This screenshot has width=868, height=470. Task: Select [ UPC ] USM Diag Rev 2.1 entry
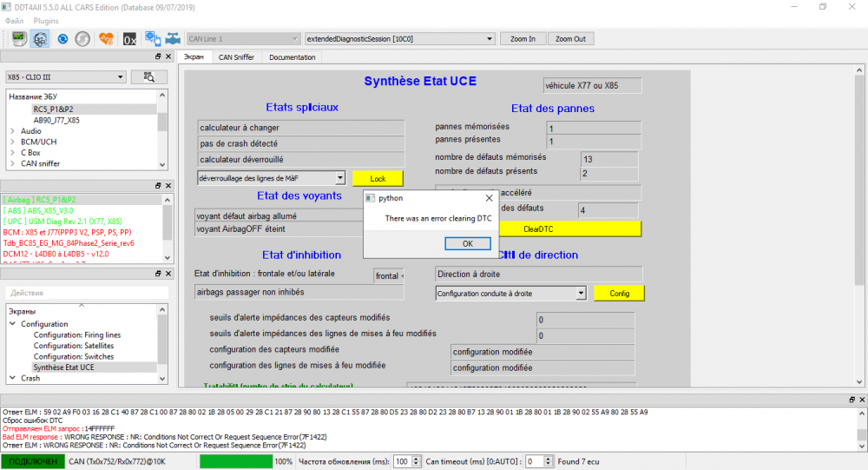coord(62,222)
